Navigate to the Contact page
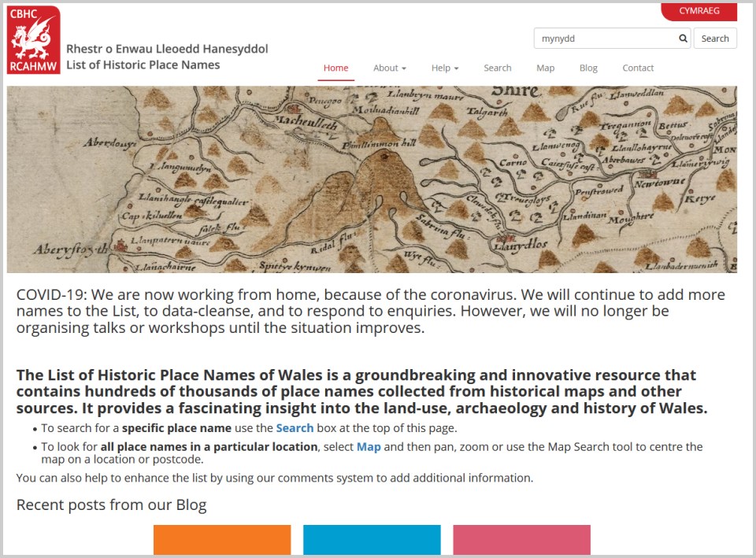The height and width of the screenshot is (558, 756). click(638, 68)
